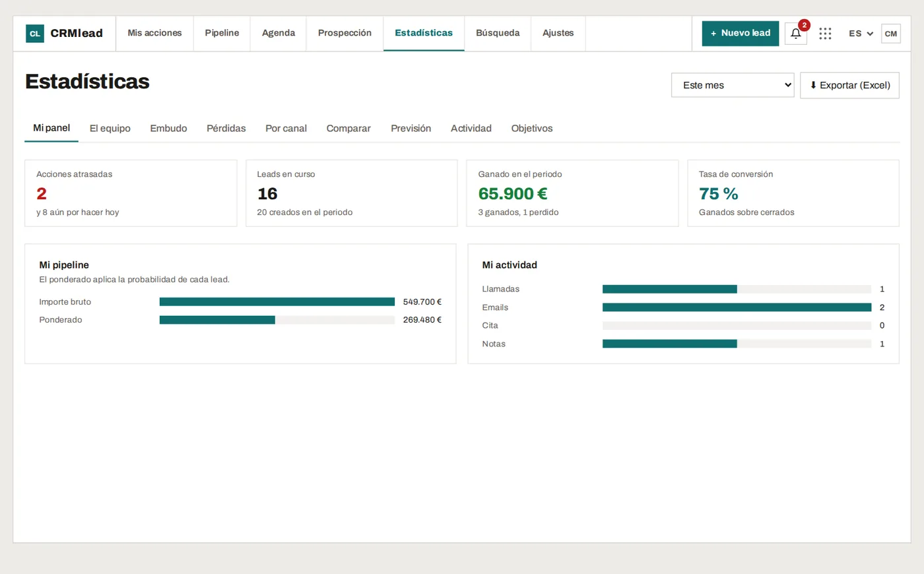Click the Estadísticas page title
This screenshot has width=924, height=574.
[x=87, y=81]
